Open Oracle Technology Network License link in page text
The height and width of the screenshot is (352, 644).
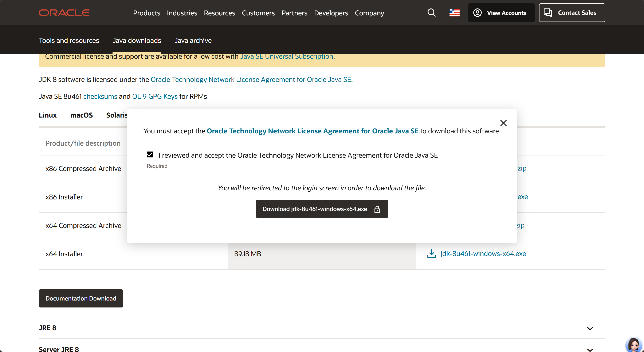(x=251, y=79)
